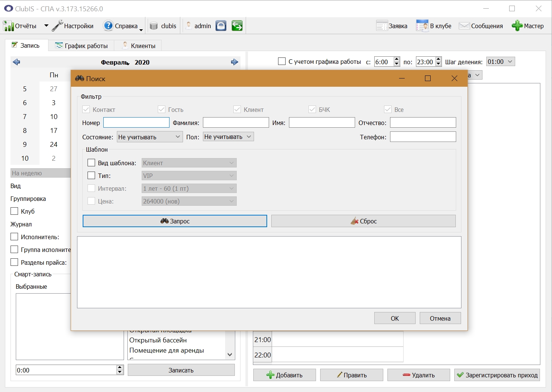Screen dimensions: 552x392
Task: Click into the Фамилия input field
Action: click(236, 122)
